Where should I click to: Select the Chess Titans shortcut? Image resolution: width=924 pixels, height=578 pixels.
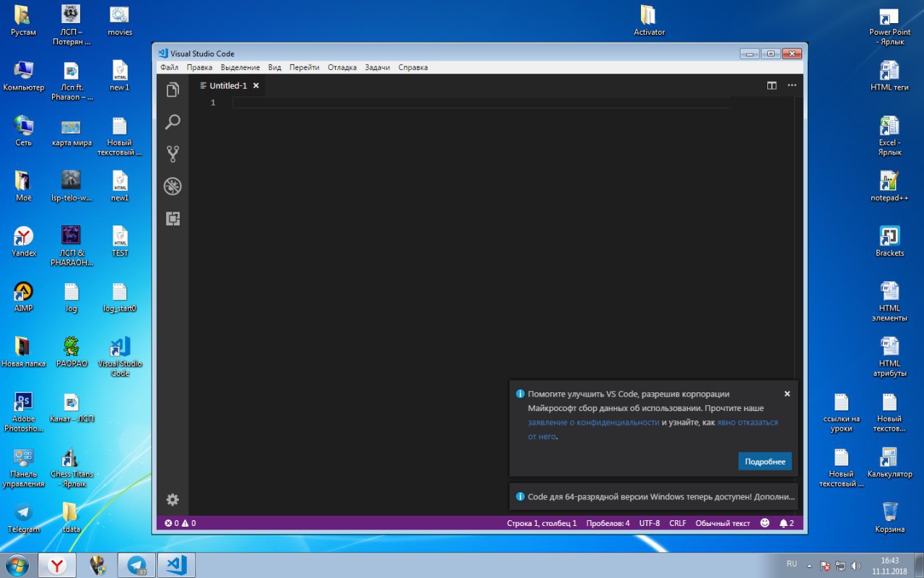[71, 467]
